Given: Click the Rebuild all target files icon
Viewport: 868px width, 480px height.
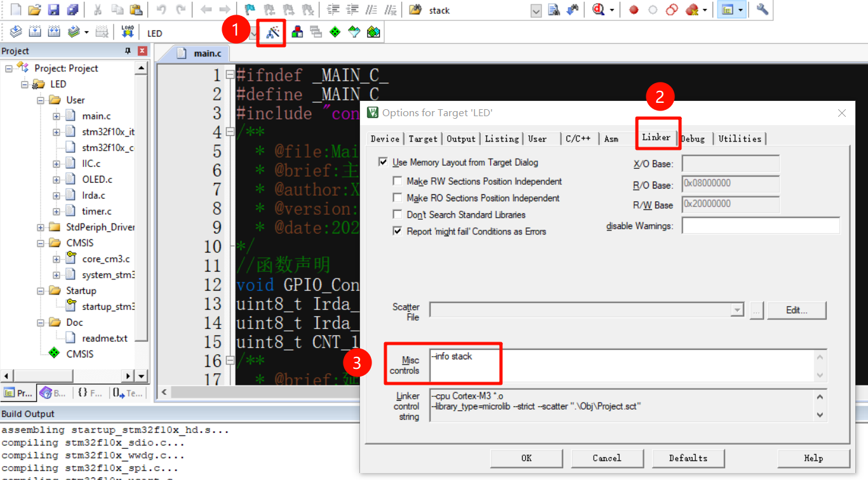Looking at the screenshot, I should [x=54, y=32].
